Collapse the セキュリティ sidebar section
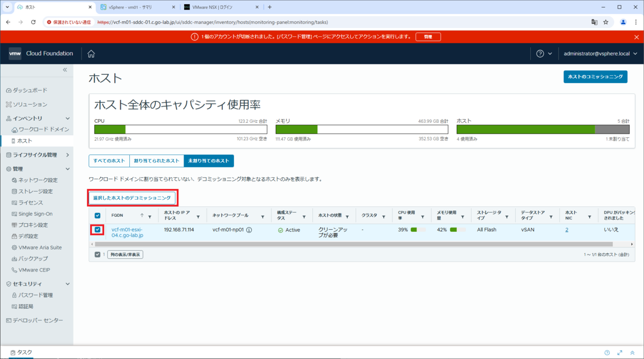Image resolution: width=644 pixels, height=359 pixels. coord(68,284)
